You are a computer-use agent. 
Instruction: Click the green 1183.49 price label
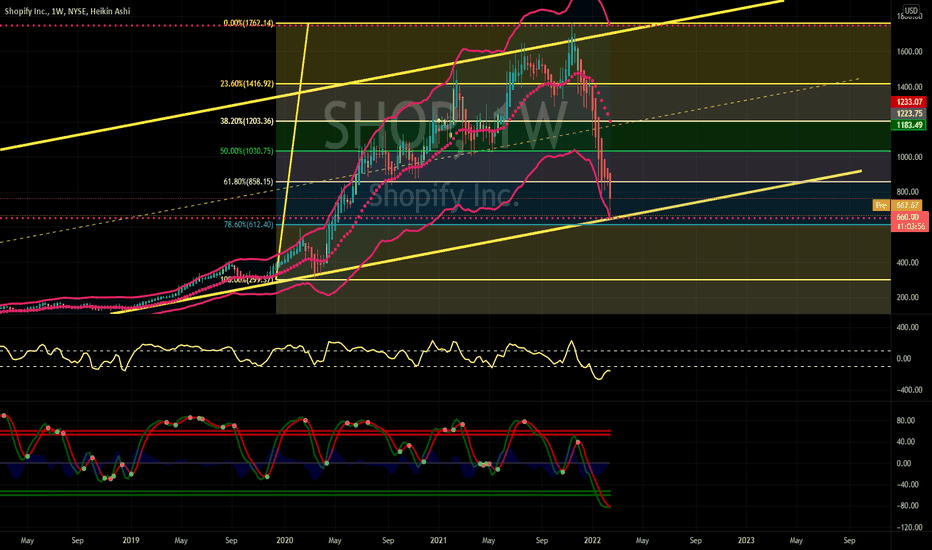pyautogui.click(x=909, y=125)
